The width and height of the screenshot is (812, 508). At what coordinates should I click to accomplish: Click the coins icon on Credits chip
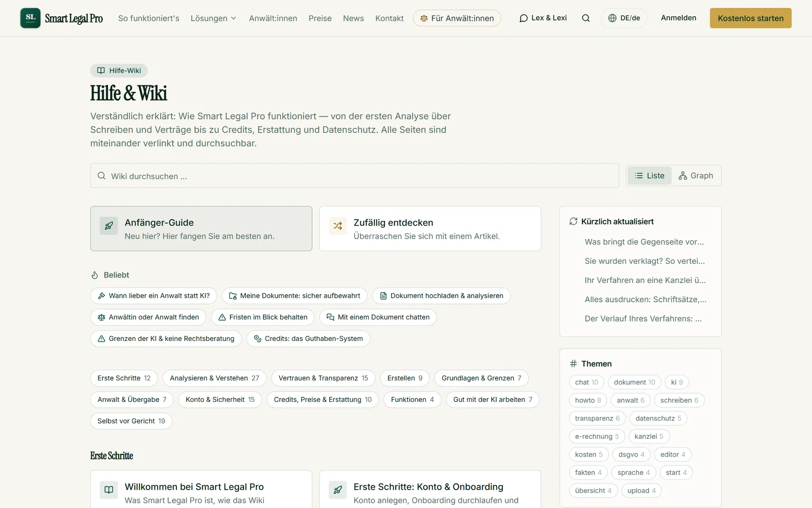(257, 338)
